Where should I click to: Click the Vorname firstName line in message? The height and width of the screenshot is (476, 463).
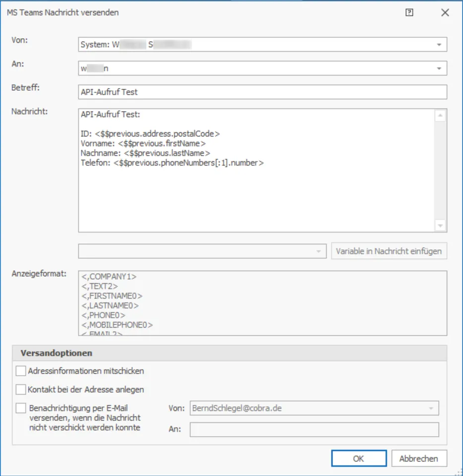[x=143, y=144]
